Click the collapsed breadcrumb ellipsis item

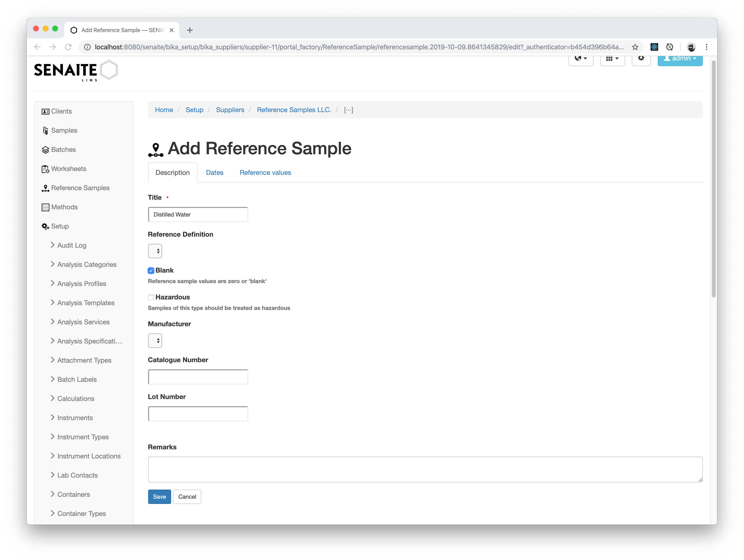[x=349, y=110]
